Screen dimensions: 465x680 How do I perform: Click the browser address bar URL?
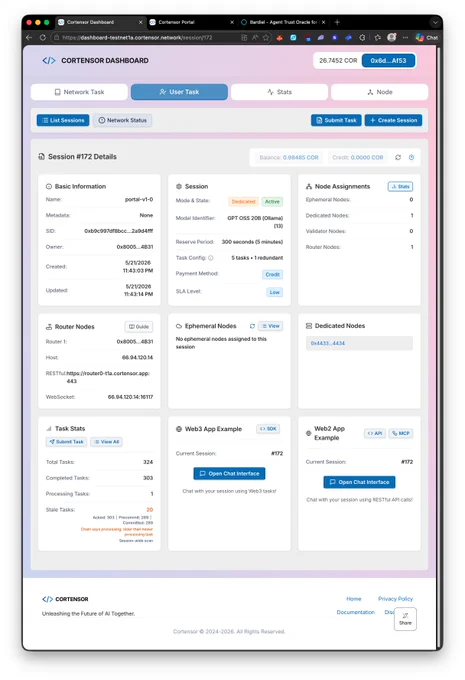pos(137,38)
